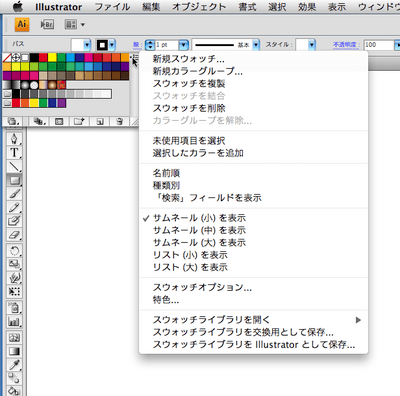
Task: Choose 新規カラーグループ... menu item
Action: [x=254, y=71]
